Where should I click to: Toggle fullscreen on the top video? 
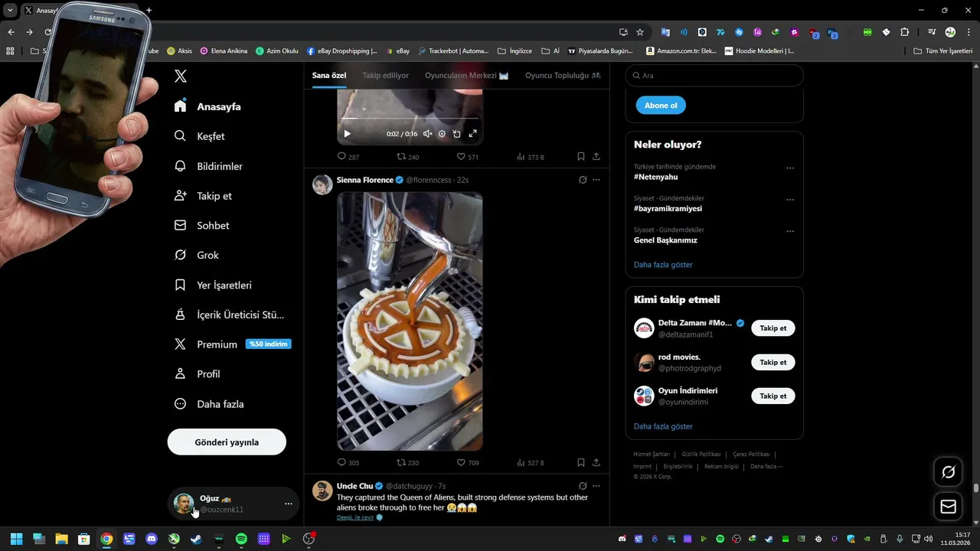(x=472, y=134)
